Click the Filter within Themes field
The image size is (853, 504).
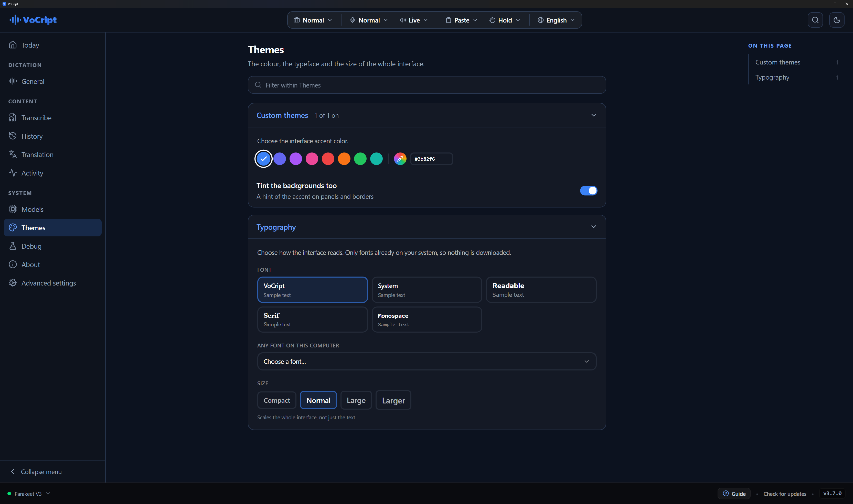(x=427, y=85)
